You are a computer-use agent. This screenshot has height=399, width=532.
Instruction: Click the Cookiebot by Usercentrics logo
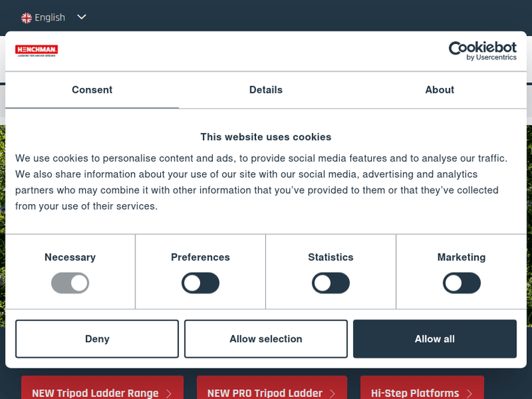tap(482, 50)
